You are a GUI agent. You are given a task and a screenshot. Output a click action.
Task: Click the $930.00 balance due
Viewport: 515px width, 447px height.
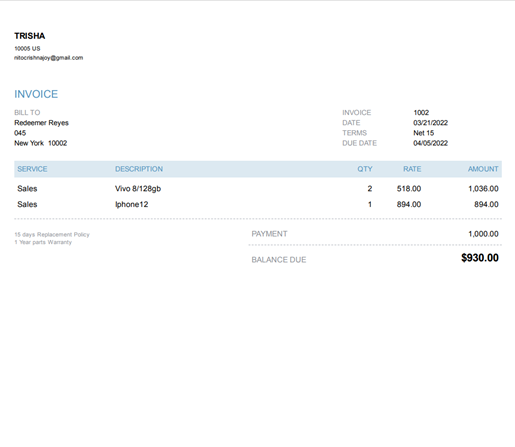click(x=480, y=258)
